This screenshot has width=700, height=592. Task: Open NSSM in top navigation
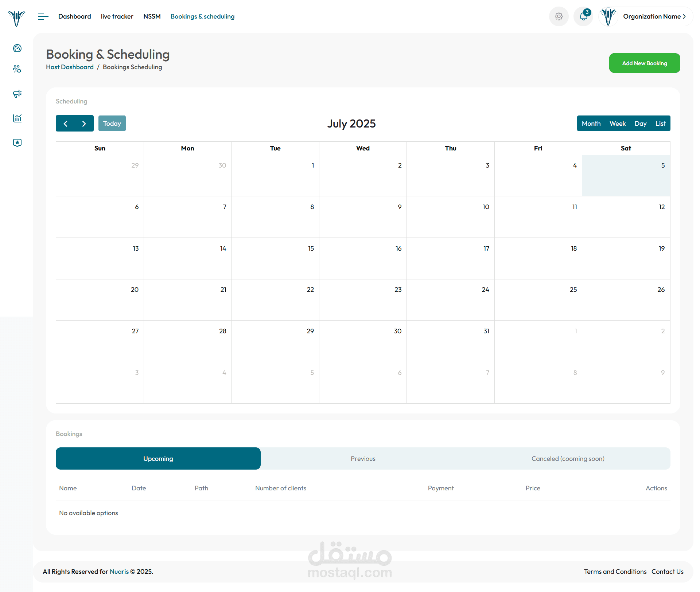click(152, 16)
